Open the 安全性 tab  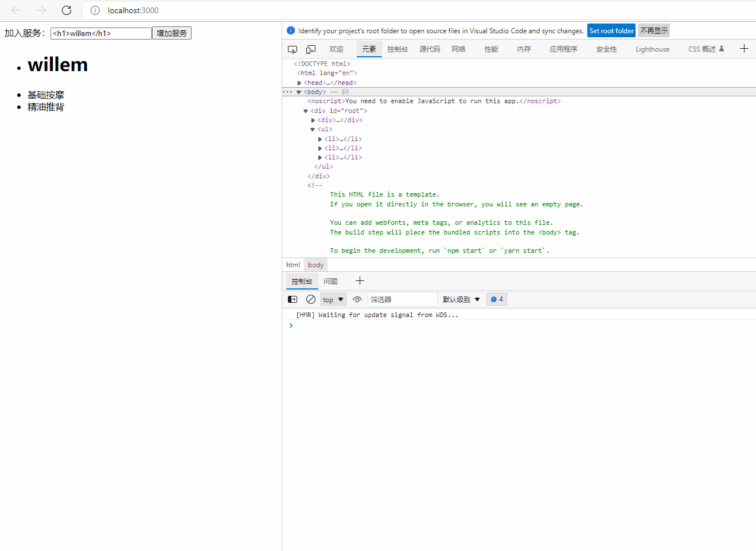point(607,49)
